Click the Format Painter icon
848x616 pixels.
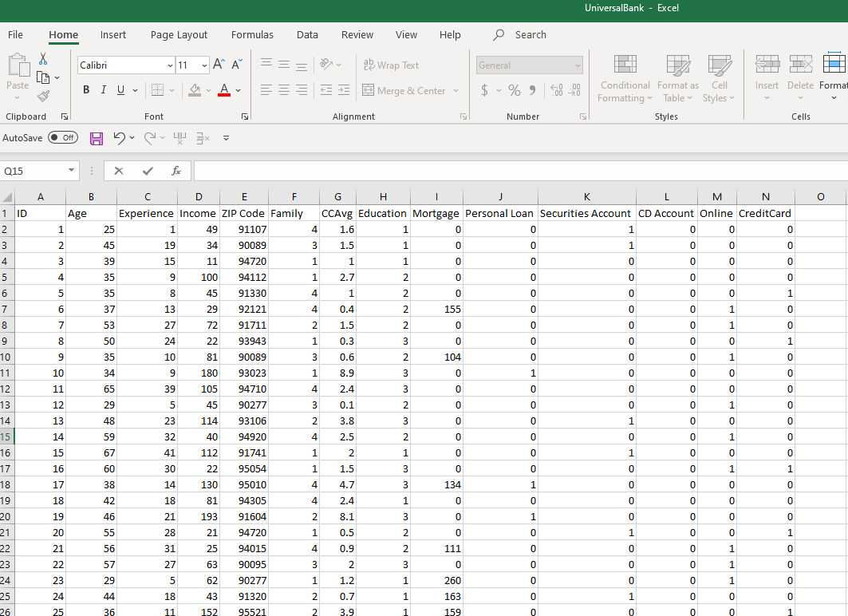[44, 96]
